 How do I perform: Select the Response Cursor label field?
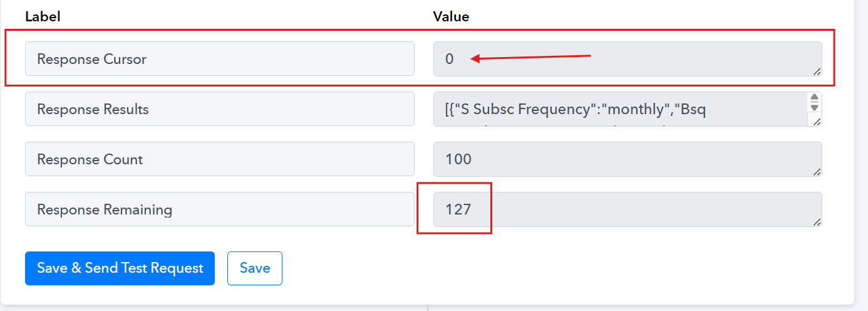coord(220,59)
